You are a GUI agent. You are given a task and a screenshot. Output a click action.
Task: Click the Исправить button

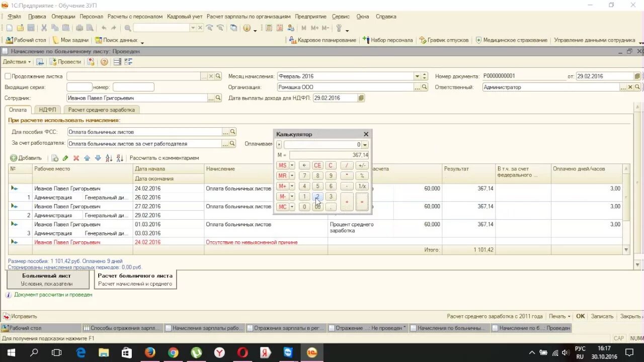pyautogui.click(x=20, y=316)
